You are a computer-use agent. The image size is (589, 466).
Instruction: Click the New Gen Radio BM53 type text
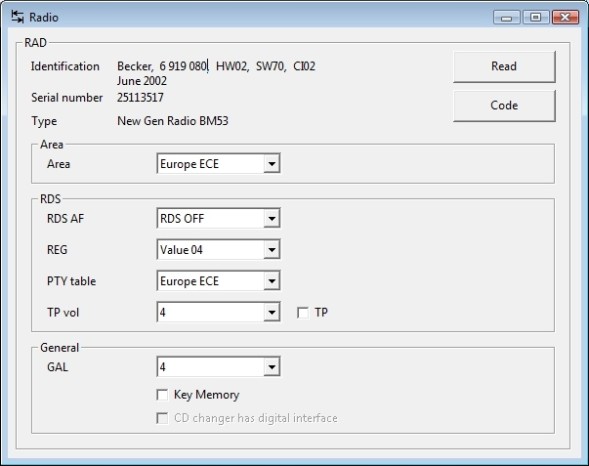click(173, 121)
